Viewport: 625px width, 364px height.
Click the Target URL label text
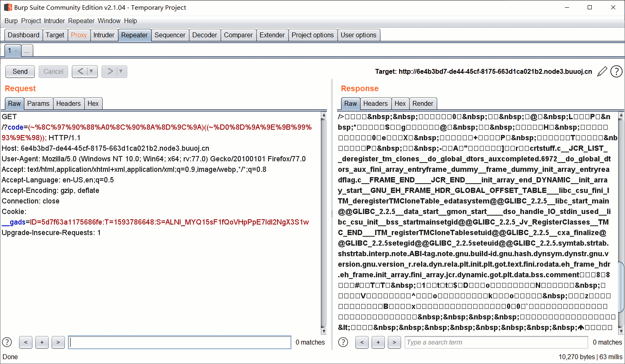(483, 72)
